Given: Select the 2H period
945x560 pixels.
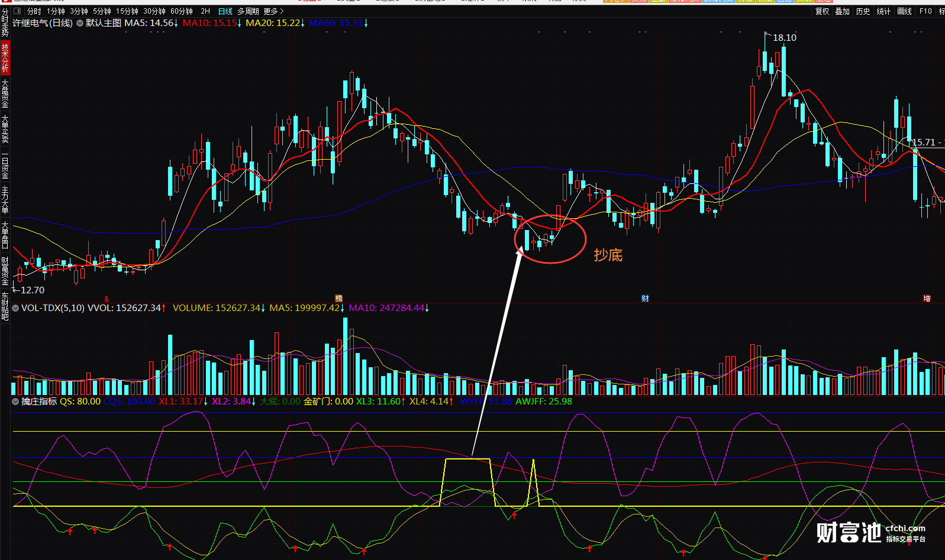Looking at the screenshot, I should pyautogui.click(x=205, y=11).
